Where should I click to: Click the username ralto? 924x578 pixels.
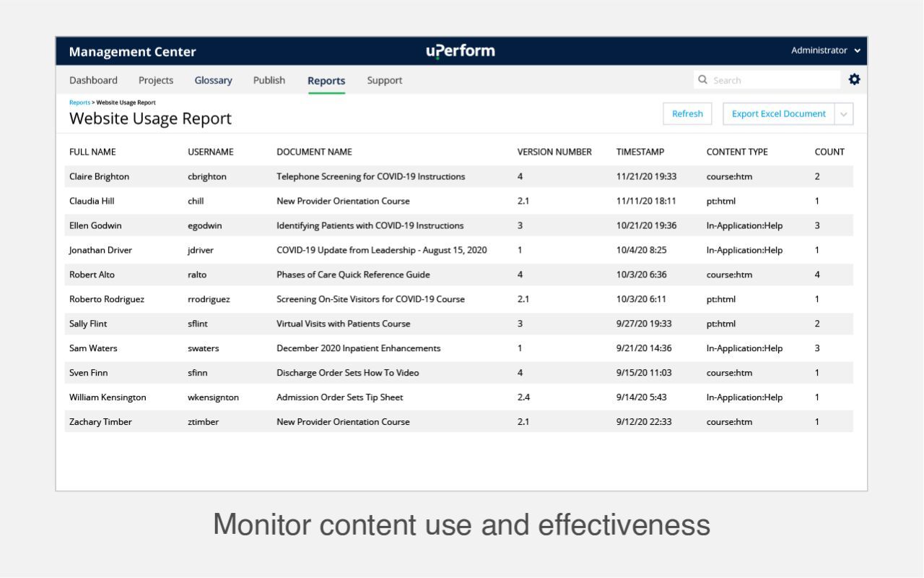[197, 275]
